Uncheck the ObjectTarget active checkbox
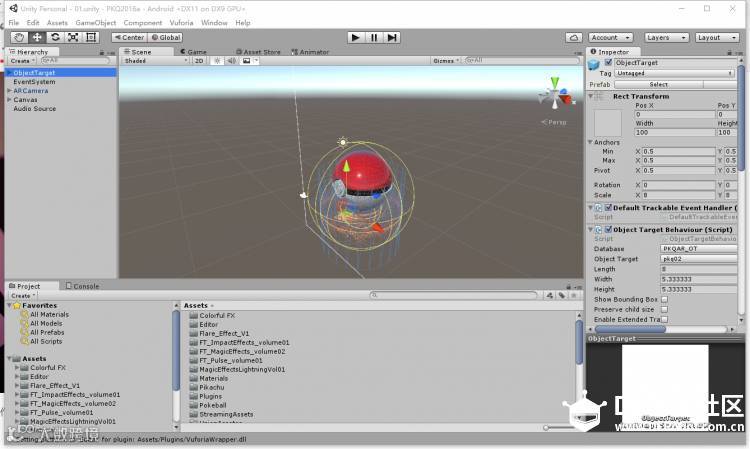This screenshot has width=750, height=449. 608,62
